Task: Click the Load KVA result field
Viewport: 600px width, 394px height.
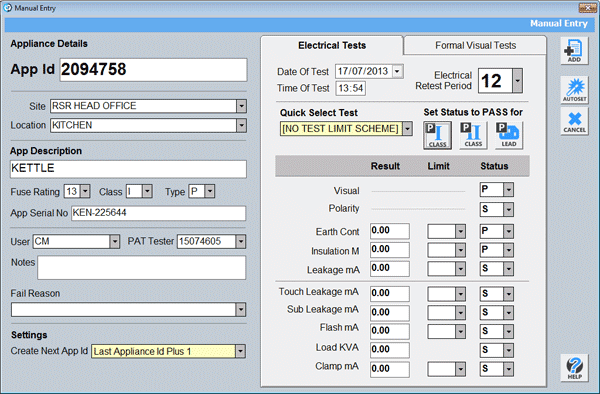Action: (390, 350)
